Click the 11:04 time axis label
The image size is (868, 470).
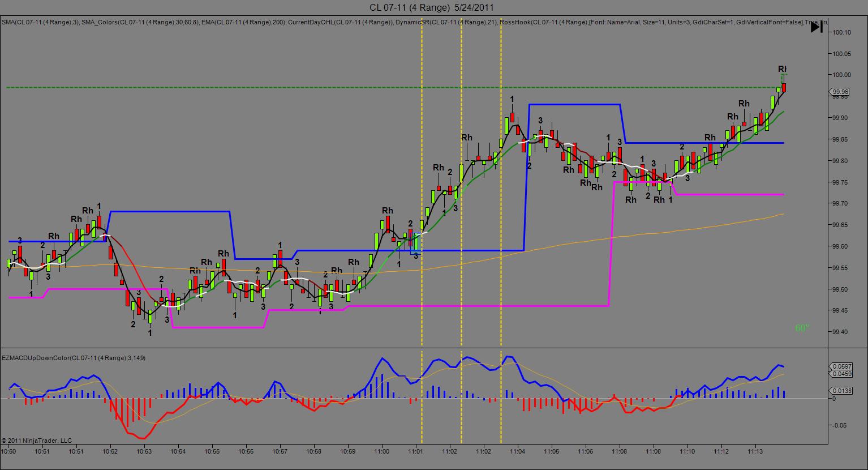point(518,451)
